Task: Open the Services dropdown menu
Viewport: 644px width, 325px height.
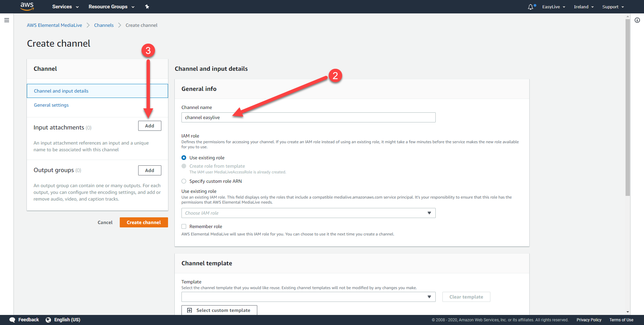Action: click(x=65, y=7)
